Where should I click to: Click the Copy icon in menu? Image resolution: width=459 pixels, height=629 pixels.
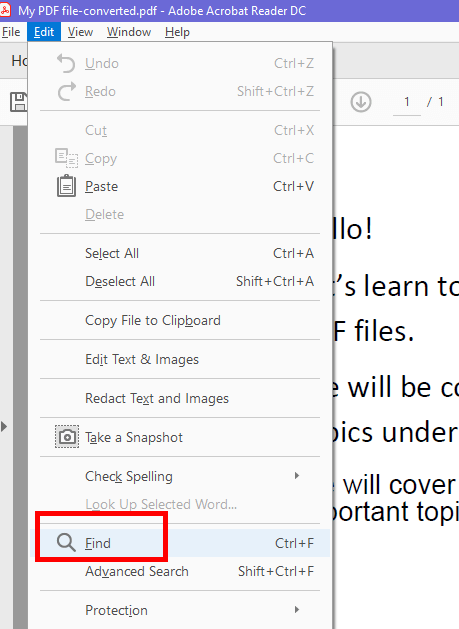(x=66, y=158)
